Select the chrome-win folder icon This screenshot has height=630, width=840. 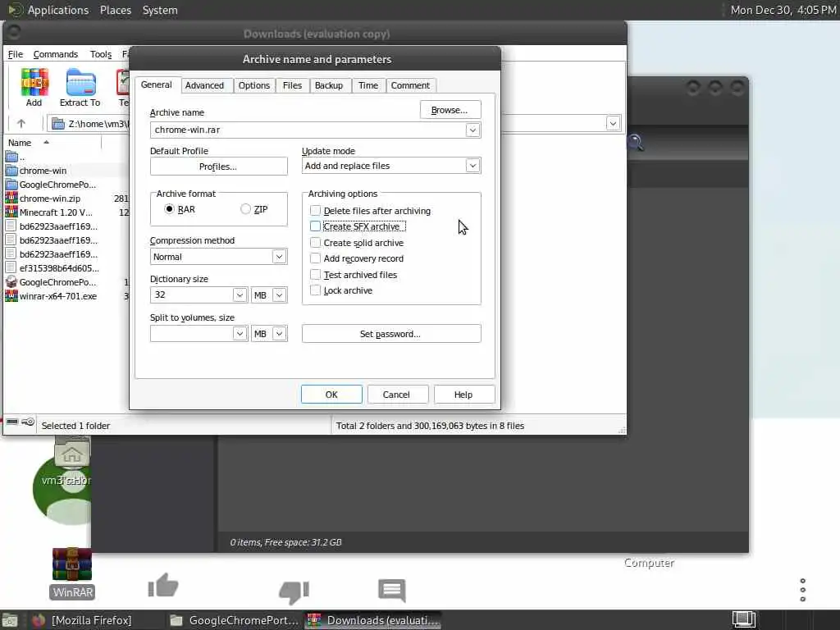pos(11,171)
